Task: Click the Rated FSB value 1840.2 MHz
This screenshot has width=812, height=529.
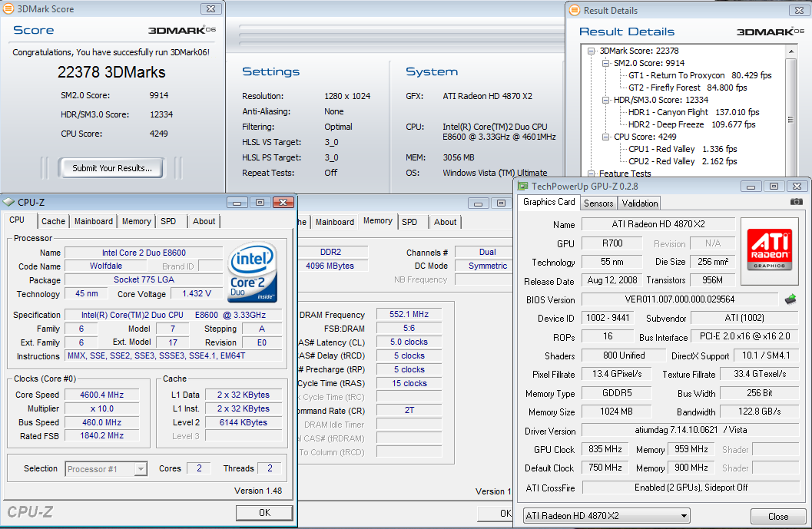Action: (x=102, y=436)
